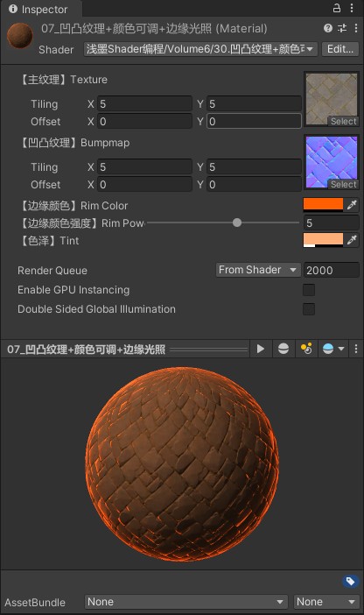This screenshot has height=615, width=364.
Task: Click the Render Queue 2000 value field
Action: coord(331,270)
